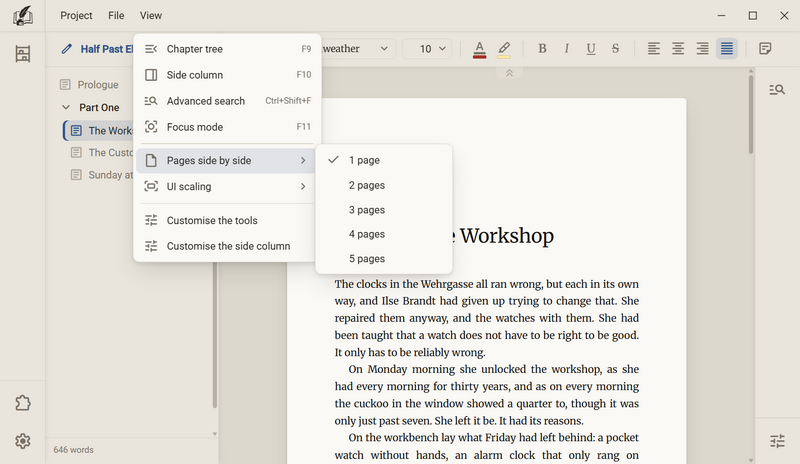Viewport: 800px width, 464px height.
Task: Open the Prologue chapter
Action: click(x=97, y=85)
